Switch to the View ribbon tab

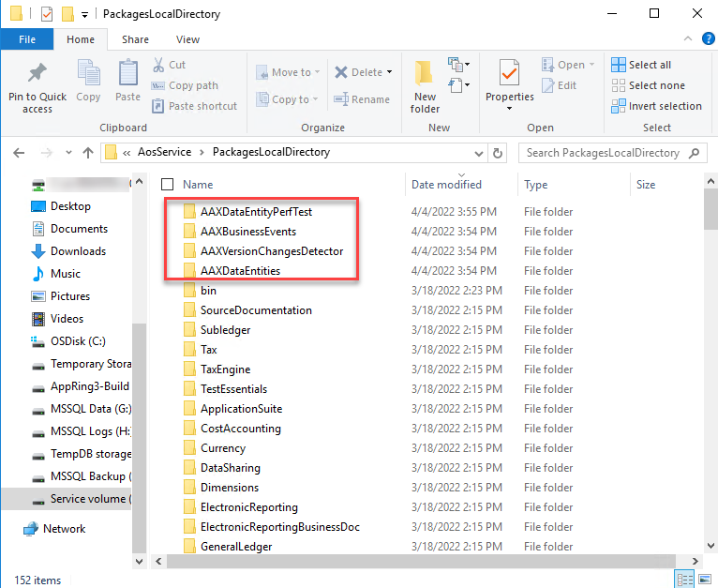(187, 39)
